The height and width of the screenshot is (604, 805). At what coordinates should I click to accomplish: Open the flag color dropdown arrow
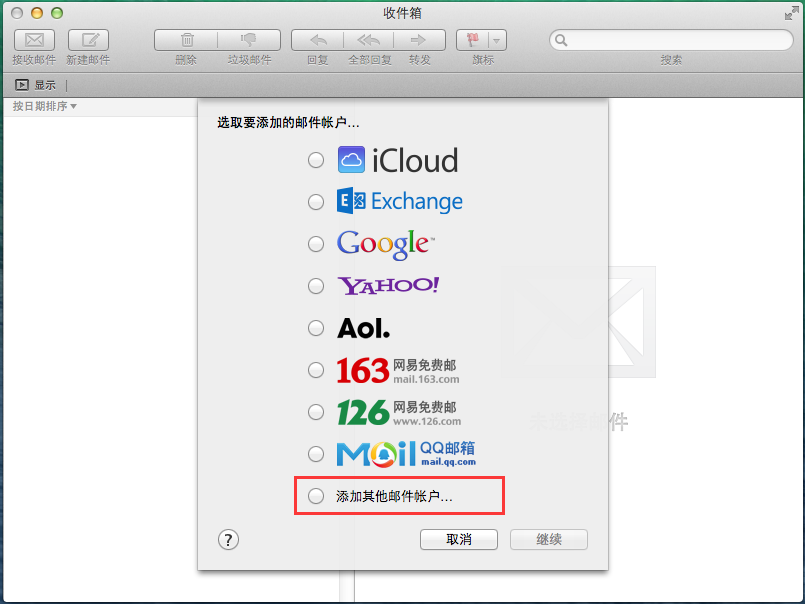(496, 40)
